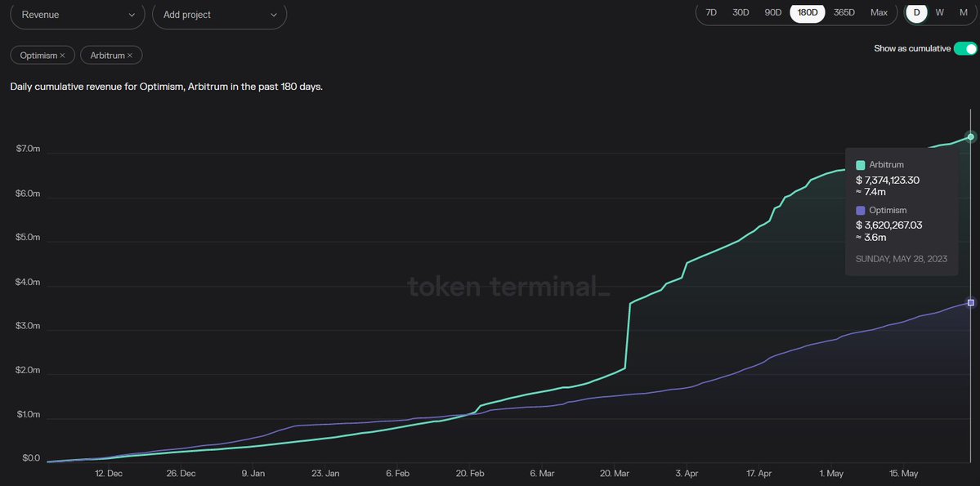Screen dimensions: 980x486
Task: Toggle the Show as cumulative switch
Action: 965,49
